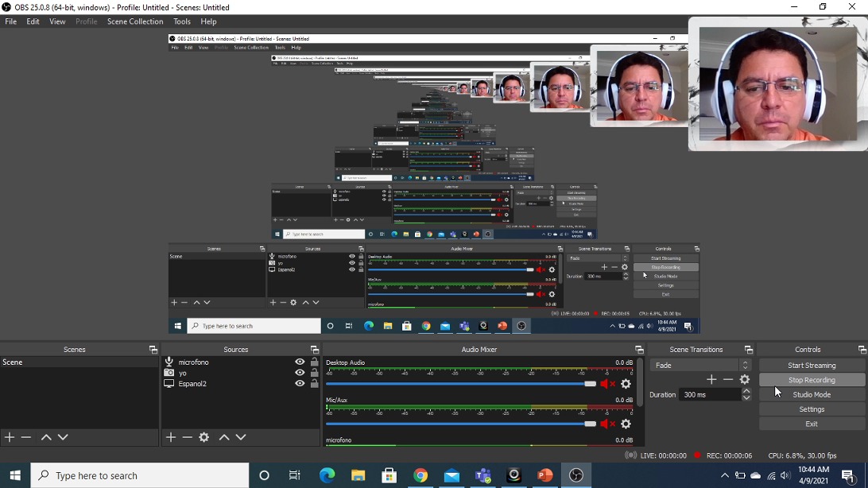This screenshot has width=868, height=488.
Task: Open Desktop Audio settings gear
Action: point(626,383)
